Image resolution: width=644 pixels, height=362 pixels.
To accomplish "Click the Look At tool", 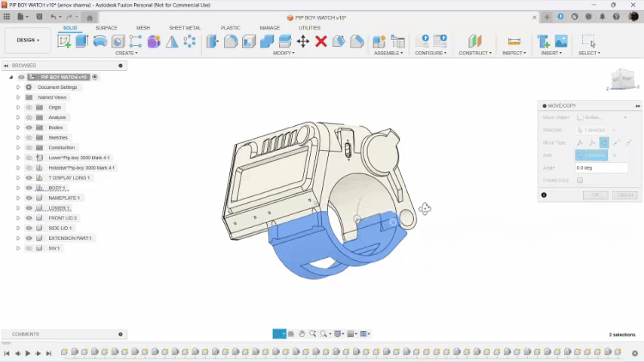I will click(291, 333).
